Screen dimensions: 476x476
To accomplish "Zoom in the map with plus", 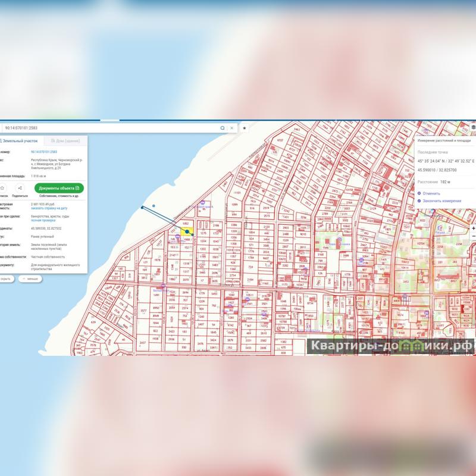I will 473,228.
